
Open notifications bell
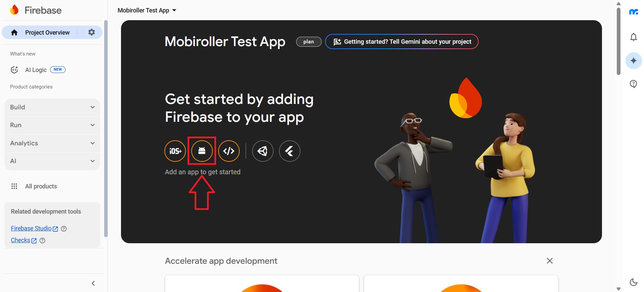click(634, 37)
